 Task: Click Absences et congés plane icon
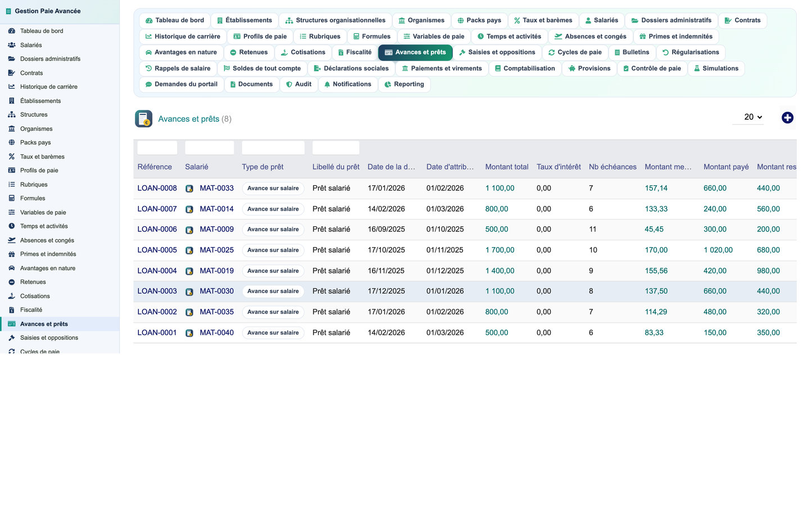pyautogui.click(x=558, y=36)
